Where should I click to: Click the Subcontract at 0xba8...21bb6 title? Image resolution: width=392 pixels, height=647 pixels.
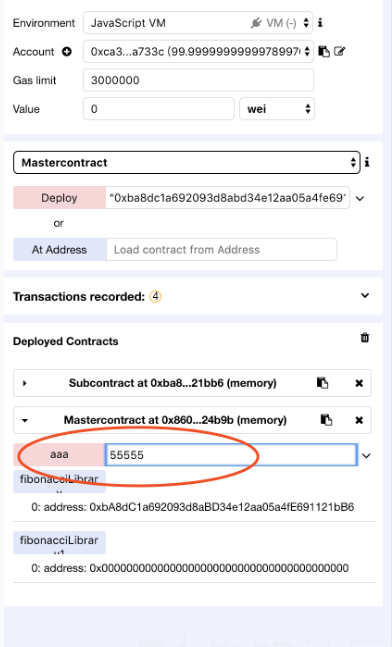coord(172,383)
